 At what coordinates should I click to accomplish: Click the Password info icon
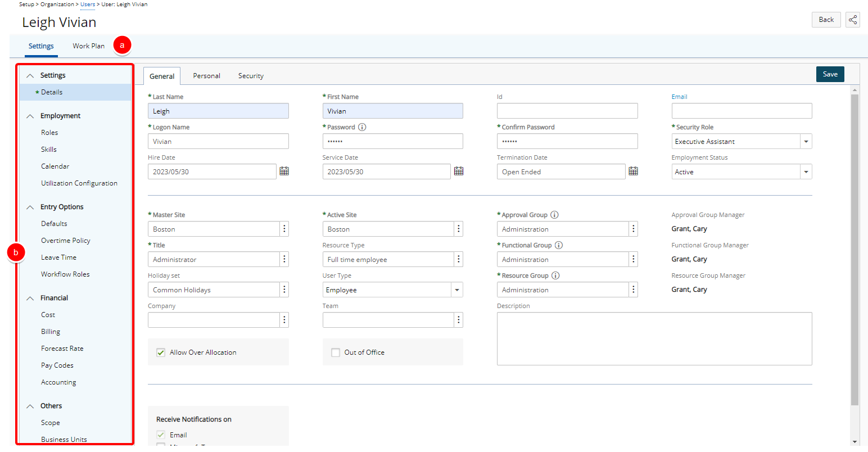point(362,127)
